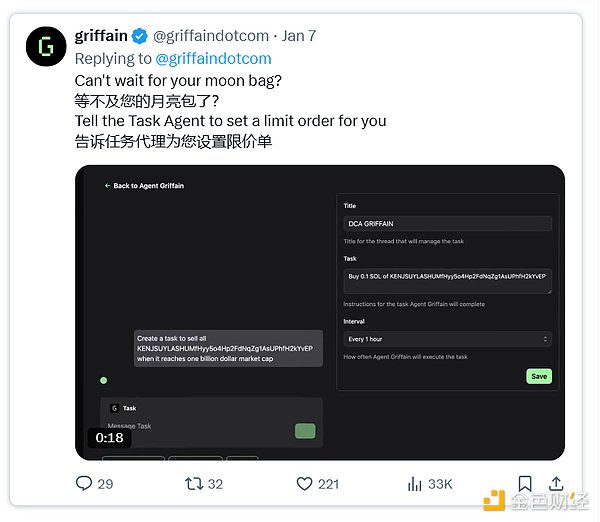Go back via 'Back to Agent Griffain'
The width and height of the screenshot is (600, 522).
click(144, 186)
